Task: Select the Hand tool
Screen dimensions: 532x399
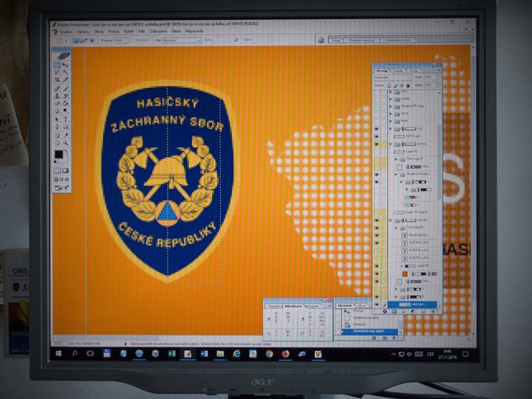Action: click(x=57, y=143)
